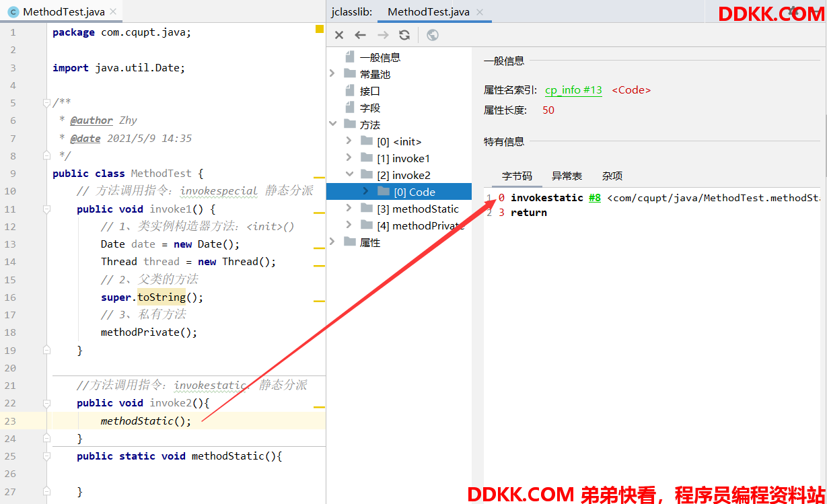The width and height of the screenshot is (827, 504).
Task: Collapse the 方法 node
Action: click(x=332, y=124)
